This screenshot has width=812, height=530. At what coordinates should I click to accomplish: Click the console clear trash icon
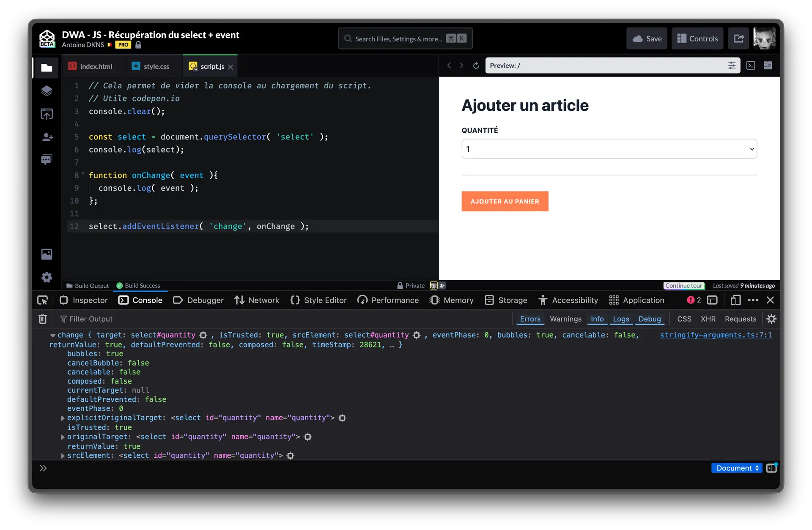tap(42, 319)
